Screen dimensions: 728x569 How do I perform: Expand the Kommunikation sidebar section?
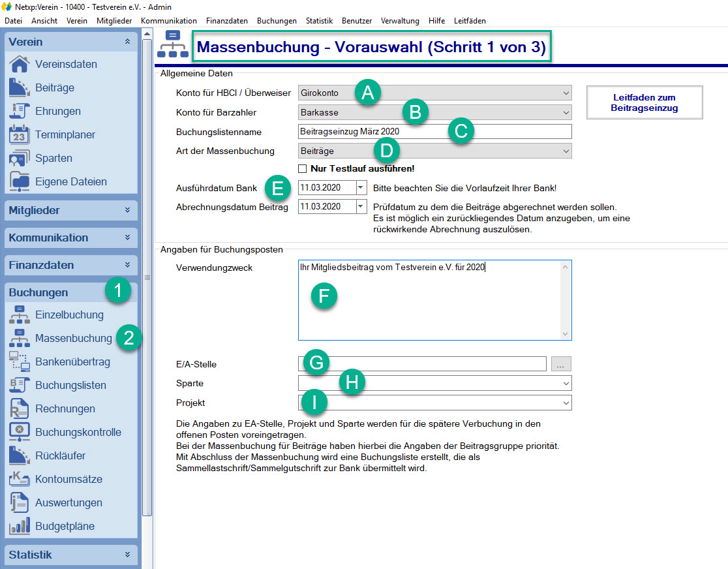[127, 238]
